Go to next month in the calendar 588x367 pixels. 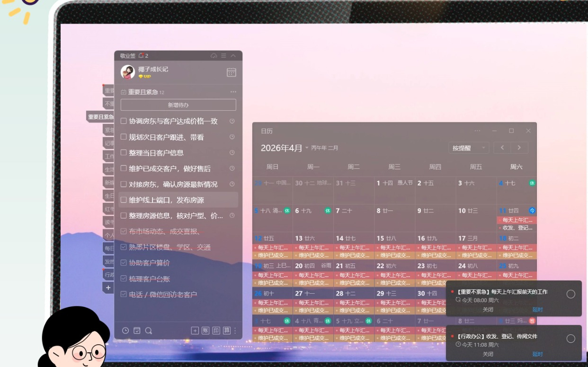519,148
